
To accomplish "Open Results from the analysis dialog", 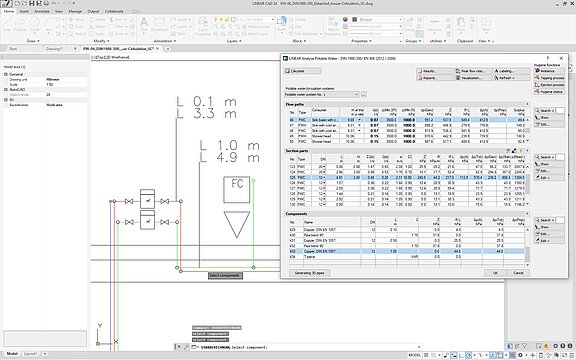I will [435, 71].
